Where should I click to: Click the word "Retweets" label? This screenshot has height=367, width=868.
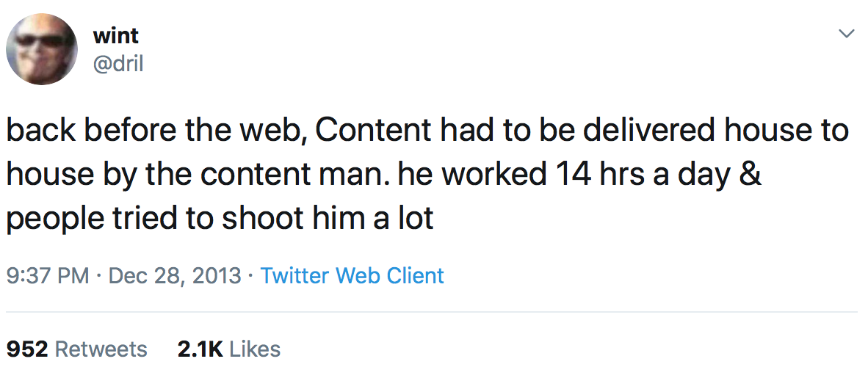(101, 349)
